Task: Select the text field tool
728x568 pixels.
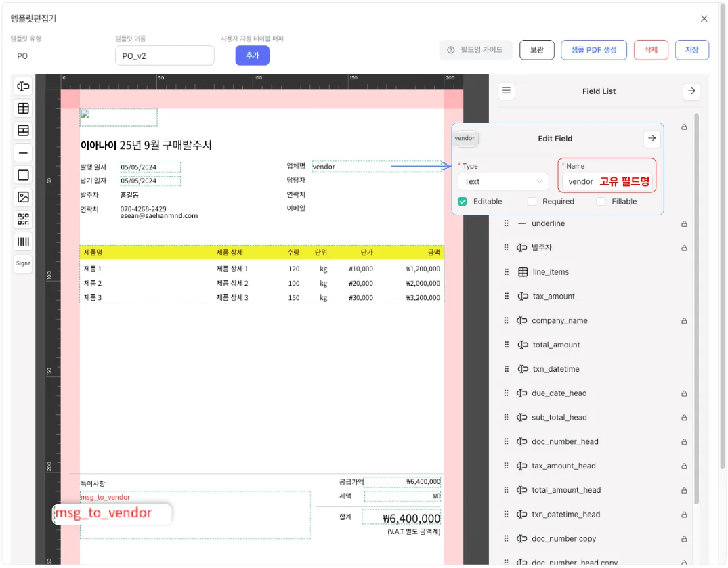Action: 23,86
